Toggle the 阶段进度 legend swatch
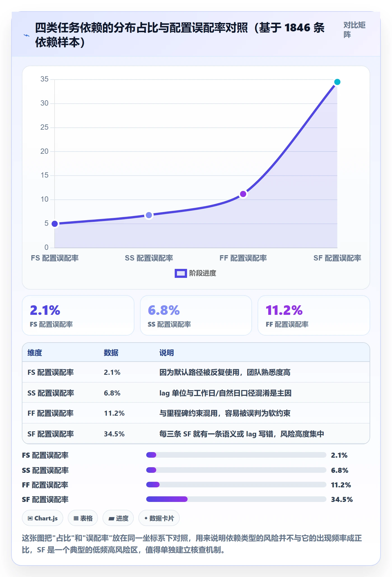The image size is (392, 577). click(x=181, y=273)
